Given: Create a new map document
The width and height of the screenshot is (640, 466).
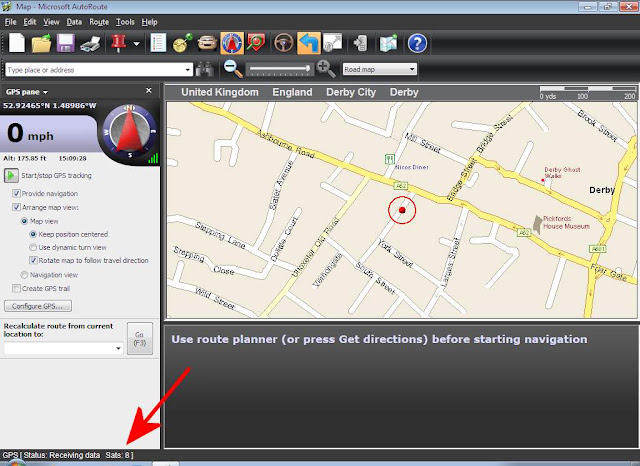Looking at the screenshot, I should tap(17, 43).
